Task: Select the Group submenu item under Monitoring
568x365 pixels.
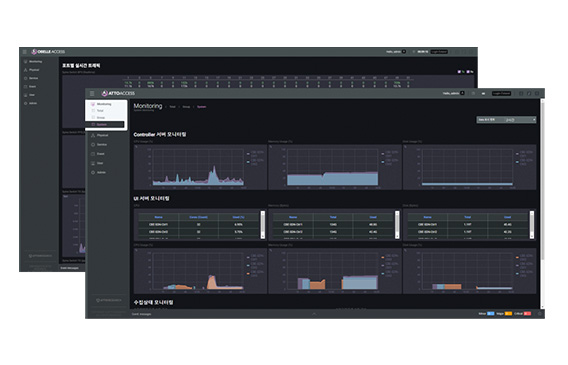Action: [x=101, y=117]
